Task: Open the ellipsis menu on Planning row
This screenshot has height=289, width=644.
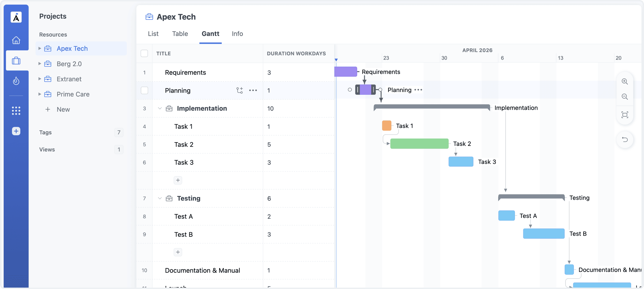Action: pyautogui.click(x=253, y=90)
